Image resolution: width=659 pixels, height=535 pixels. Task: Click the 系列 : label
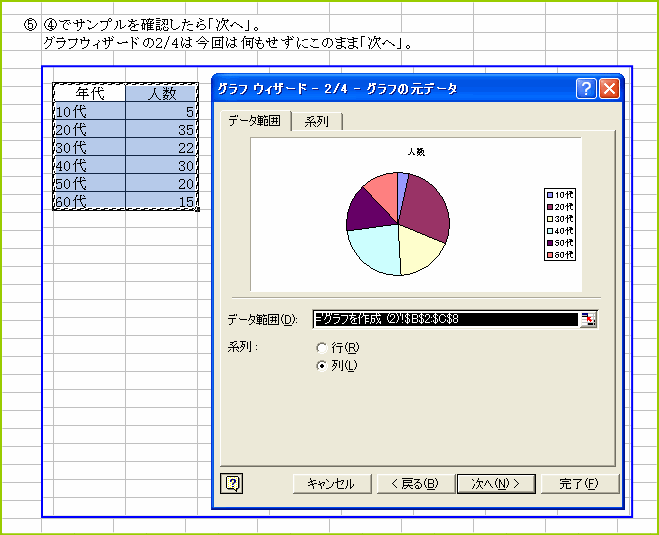243,347
